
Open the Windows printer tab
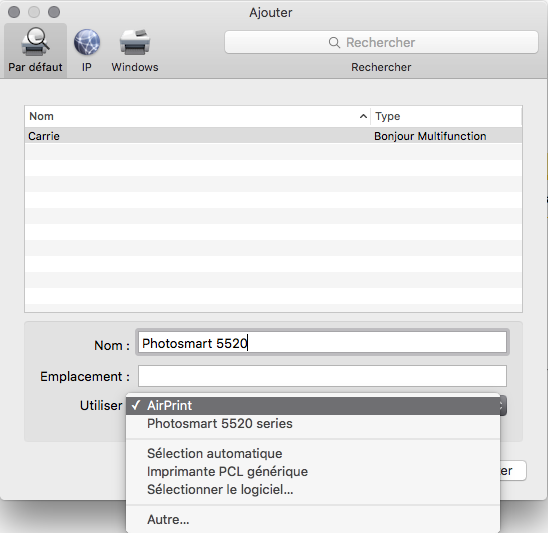(135, 50)
